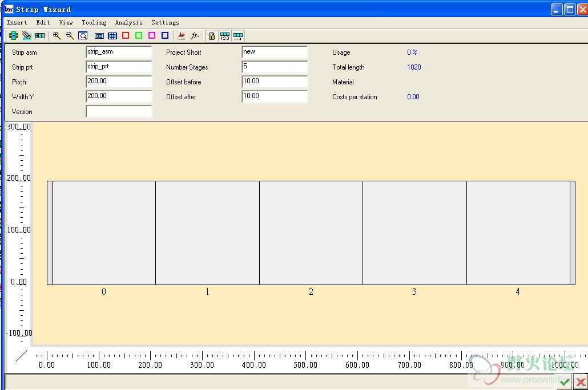Zoom in on the strip view
The image size is (588, 390).
[57, 36]
